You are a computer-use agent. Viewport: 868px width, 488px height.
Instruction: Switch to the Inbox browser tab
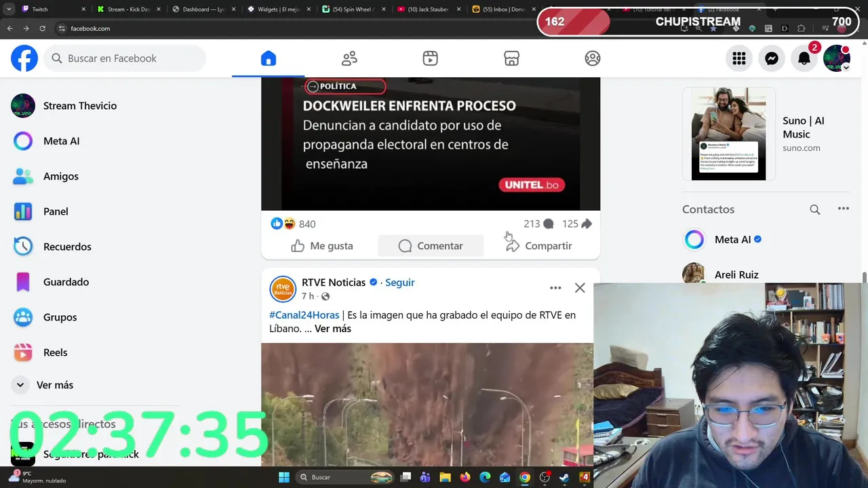[502, 9]
